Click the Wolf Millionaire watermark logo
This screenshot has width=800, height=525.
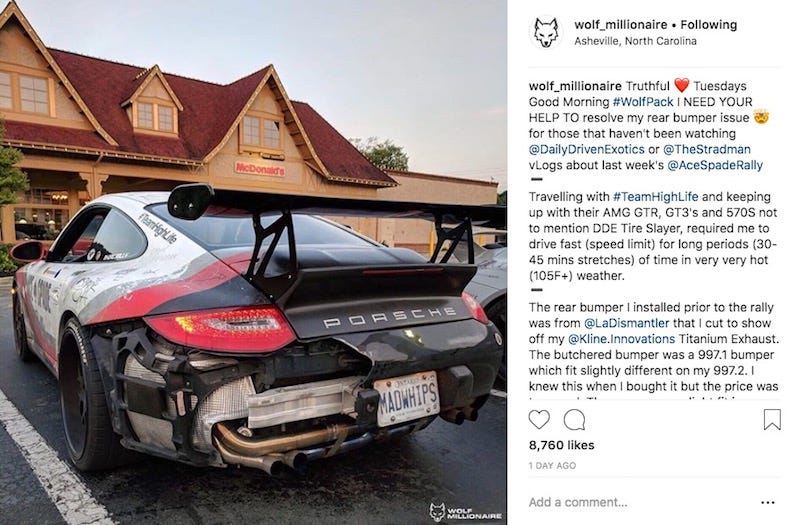pos(465,512)
